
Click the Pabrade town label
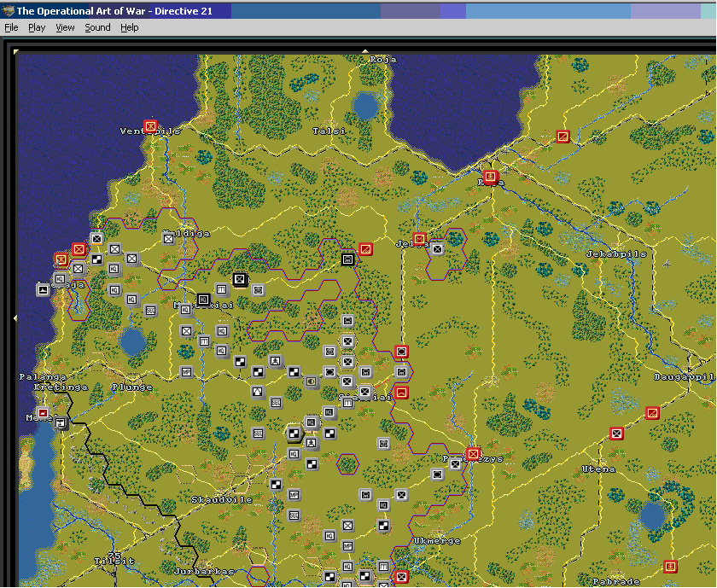(x=616, y=581)
